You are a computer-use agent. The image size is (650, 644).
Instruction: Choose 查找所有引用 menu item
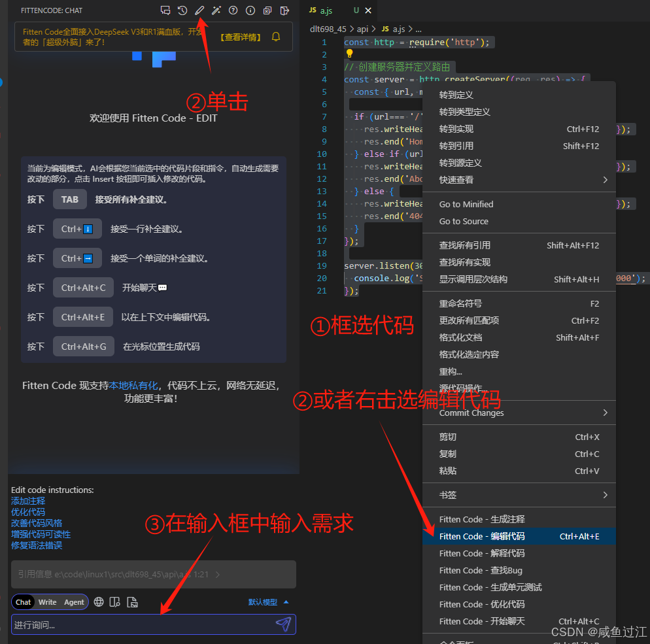519,245
